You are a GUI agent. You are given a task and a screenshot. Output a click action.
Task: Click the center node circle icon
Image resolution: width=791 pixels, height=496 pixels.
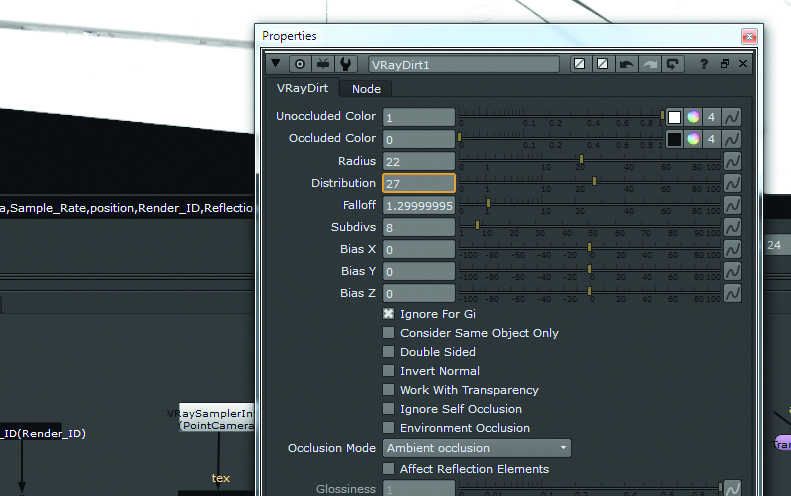click(300, 64)
